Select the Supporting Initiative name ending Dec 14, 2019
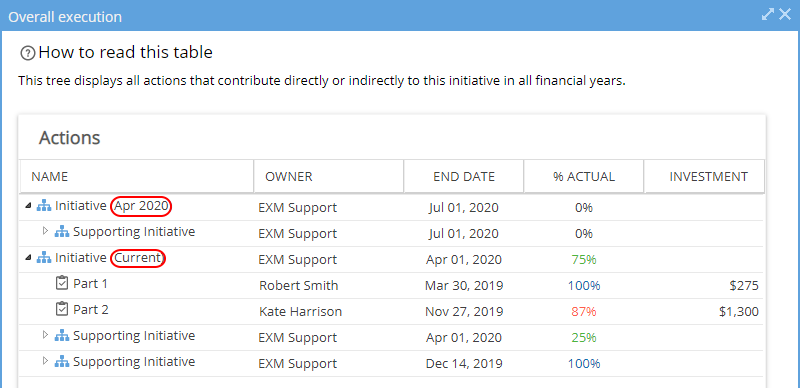The height and width of the screenshot is (388, 800). coord(134,362)
